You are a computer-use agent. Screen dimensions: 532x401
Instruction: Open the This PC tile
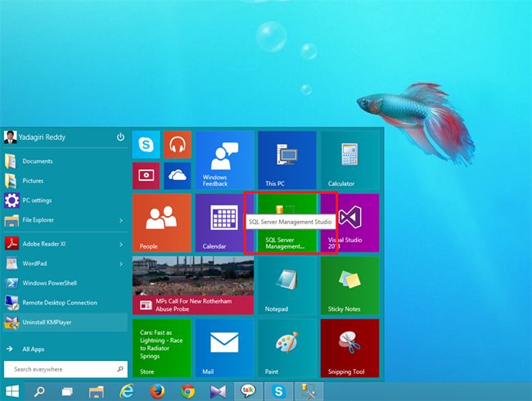point(287,160)
